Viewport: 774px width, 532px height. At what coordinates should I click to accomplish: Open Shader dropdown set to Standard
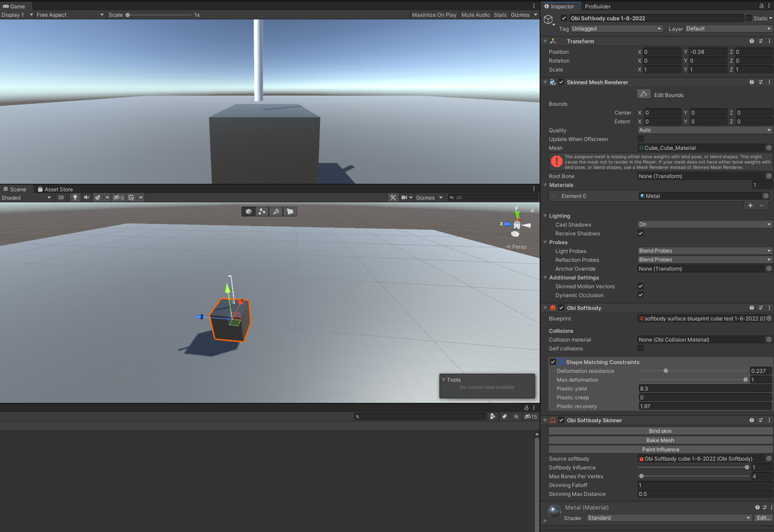click(x=669, y=517)
